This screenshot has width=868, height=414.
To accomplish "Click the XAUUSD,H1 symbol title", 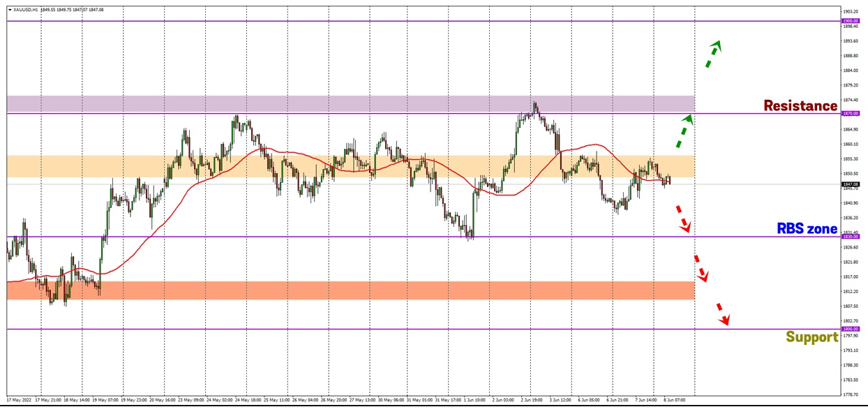I will 26,9.
